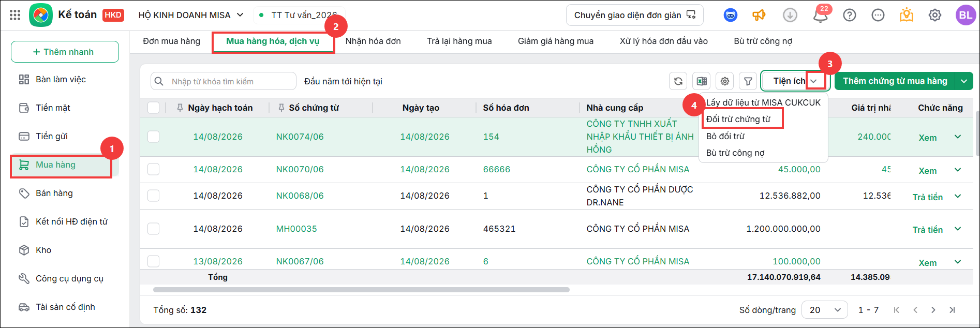Click Chuyển giao diện đơn giản button

pos(635,15)
